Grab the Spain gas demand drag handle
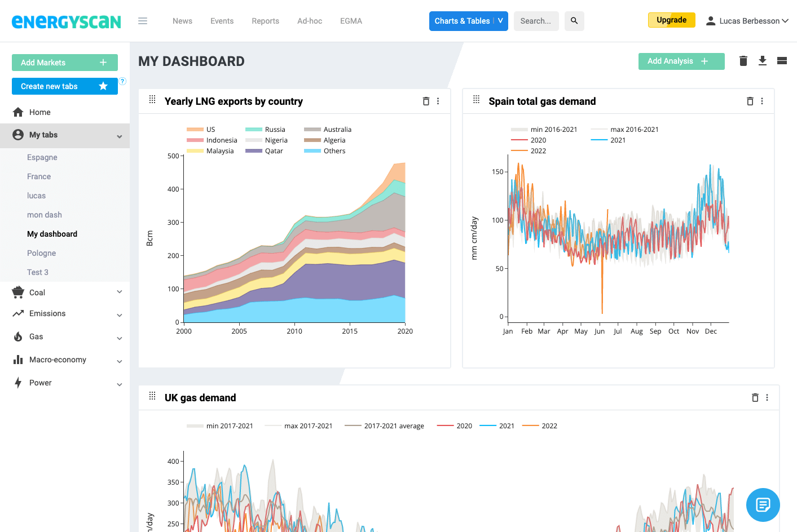This screenshot has width=797, height=532. point(477,99)
